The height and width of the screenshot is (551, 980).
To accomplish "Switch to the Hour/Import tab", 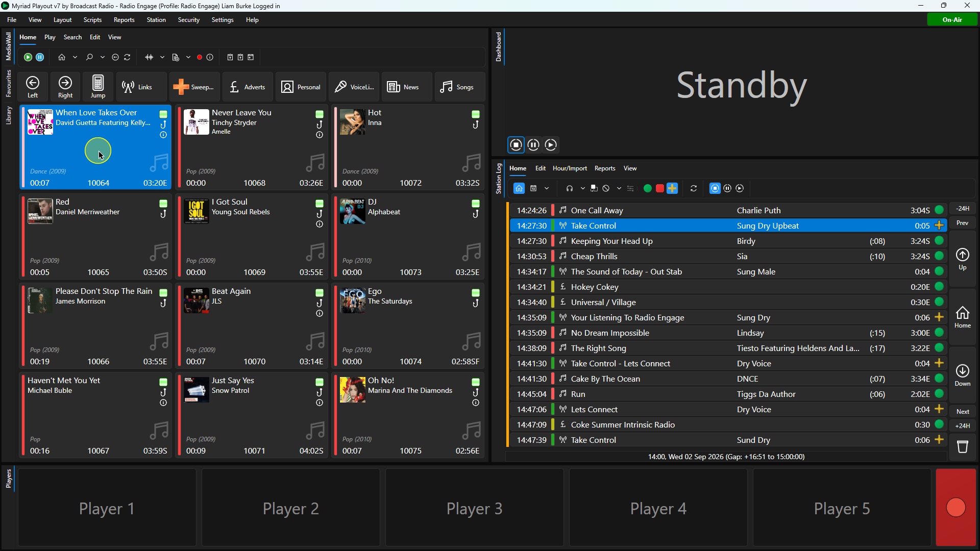I will (570, 168).
